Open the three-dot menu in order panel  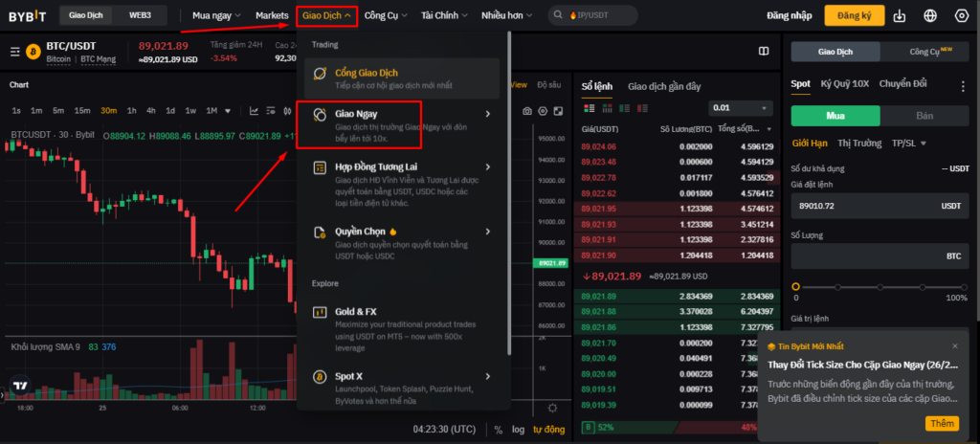tap(963, 84)
